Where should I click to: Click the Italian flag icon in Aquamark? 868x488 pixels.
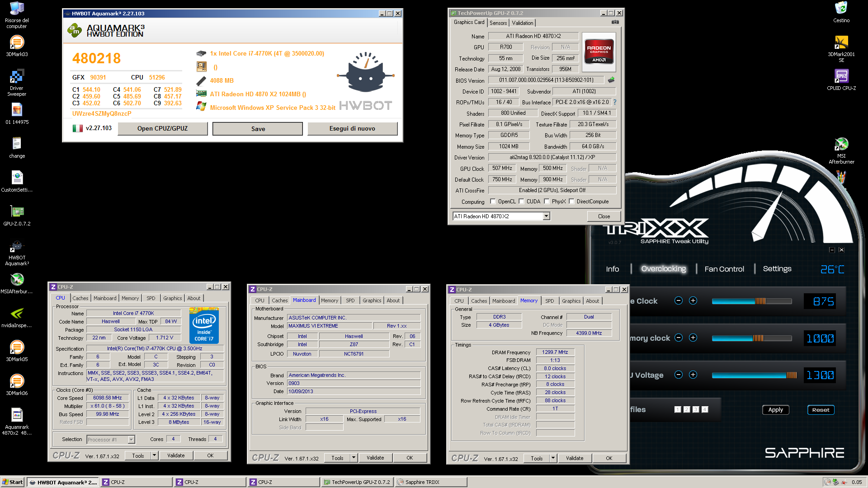tap(78, 128)
